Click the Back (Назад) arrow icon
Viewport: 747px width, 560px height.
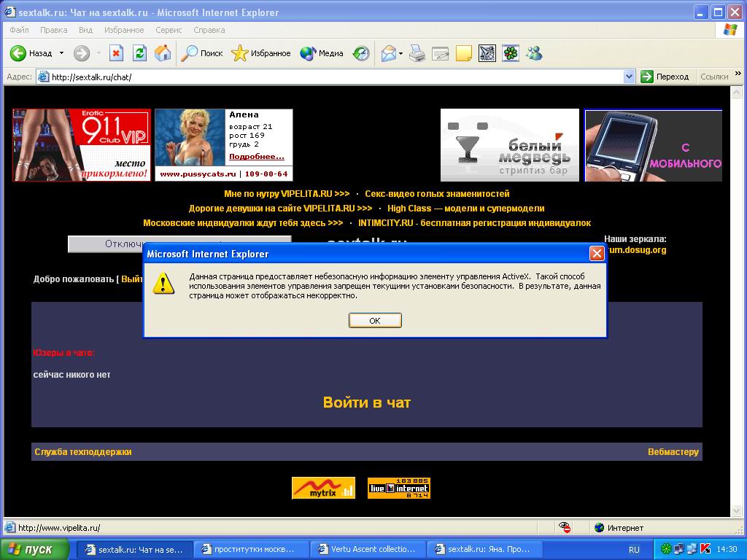pos(18,53)
